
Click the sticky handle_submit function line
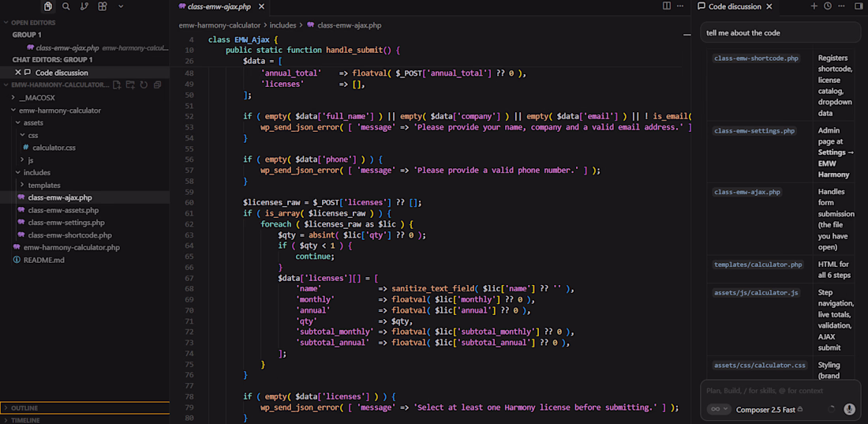pyautogui.click(x=312, y=50)
